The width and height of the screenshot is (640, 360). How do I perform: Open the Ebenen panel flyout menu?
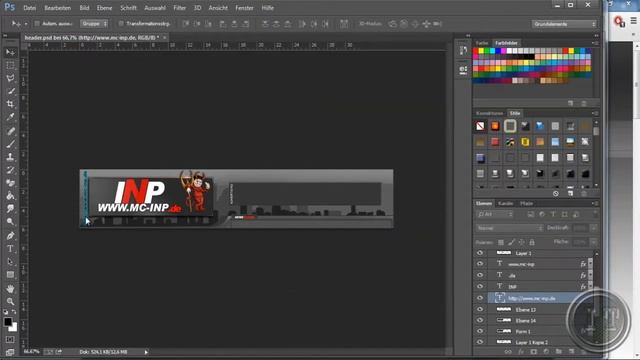coord(595,203)
